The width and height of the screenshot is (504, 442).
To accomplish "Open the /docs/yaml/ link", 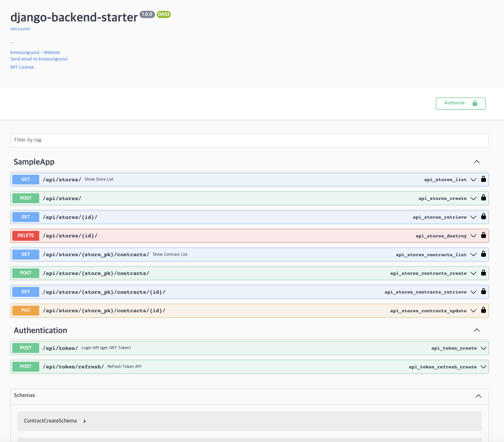I will click(20, 29).
